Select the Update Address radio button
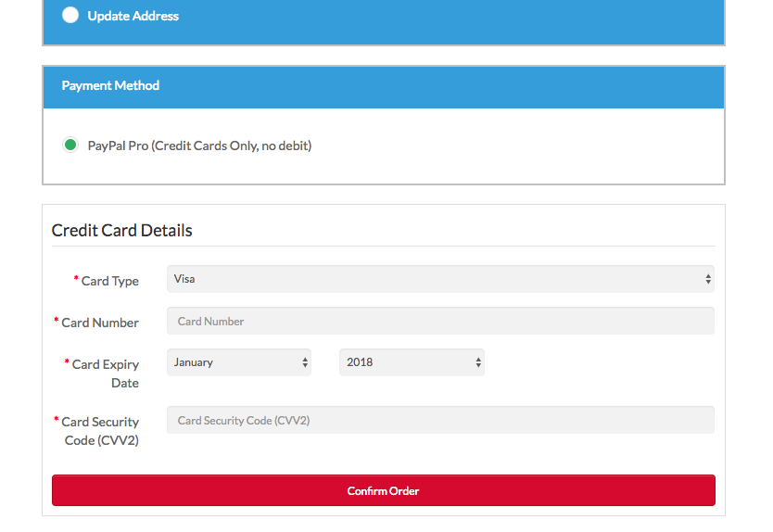 click(70, 15)
